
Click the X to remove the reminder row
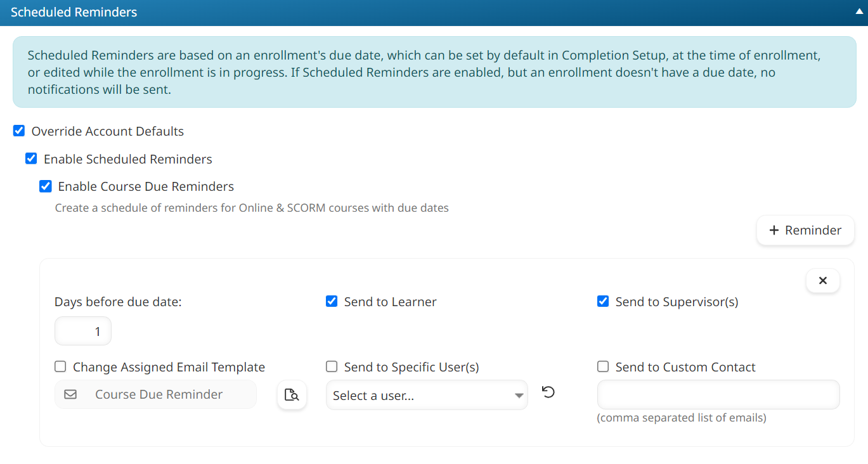822,280
